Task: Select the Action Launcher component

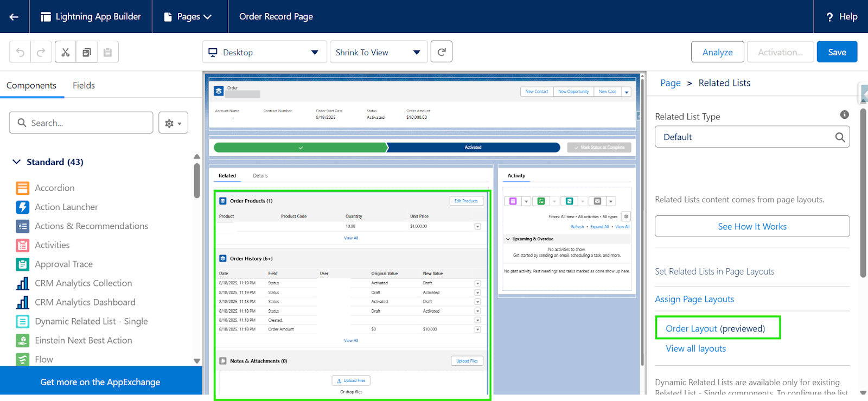Action: click(x=66, y=207)
